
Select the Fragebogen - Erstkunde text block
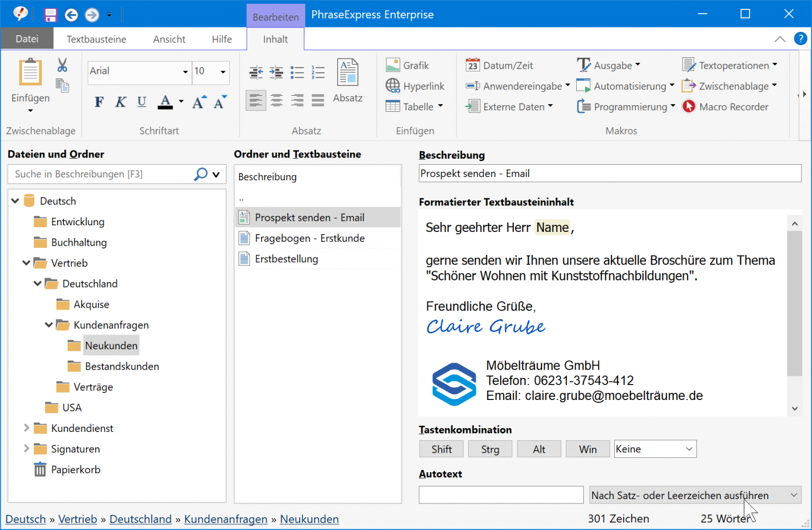[x=318, y=238]
